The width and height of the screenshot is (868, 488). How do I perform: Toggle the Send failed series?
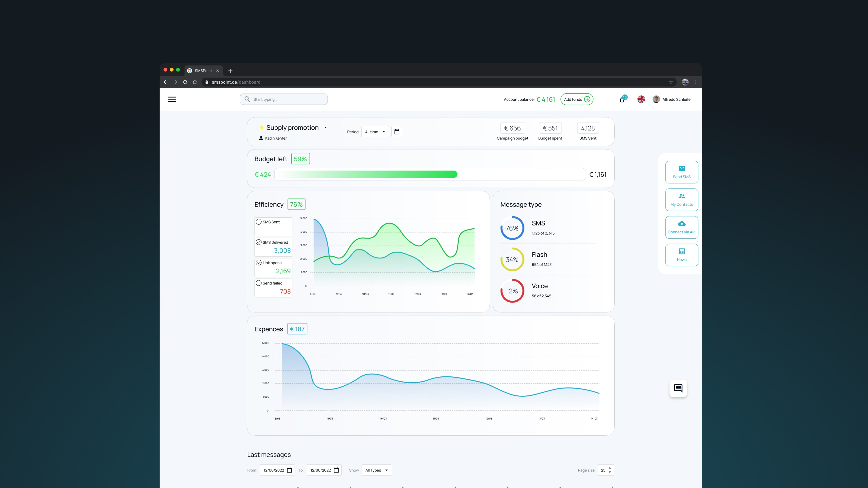pyautogui.click(x=259, y=283)
